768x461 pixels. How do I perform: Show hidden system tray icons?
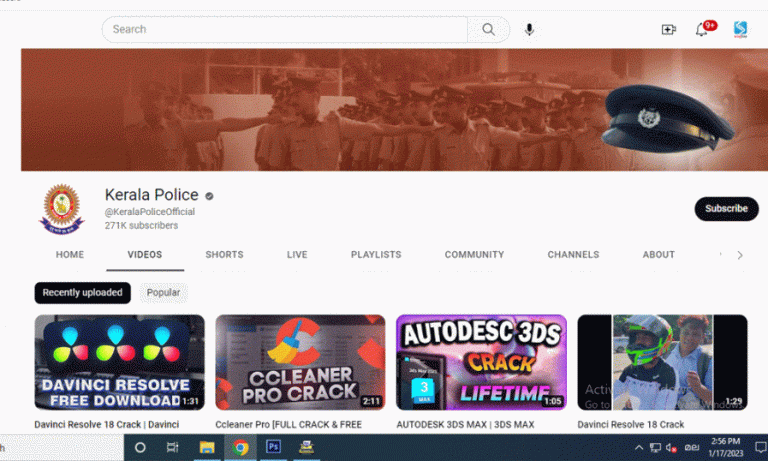639,447
